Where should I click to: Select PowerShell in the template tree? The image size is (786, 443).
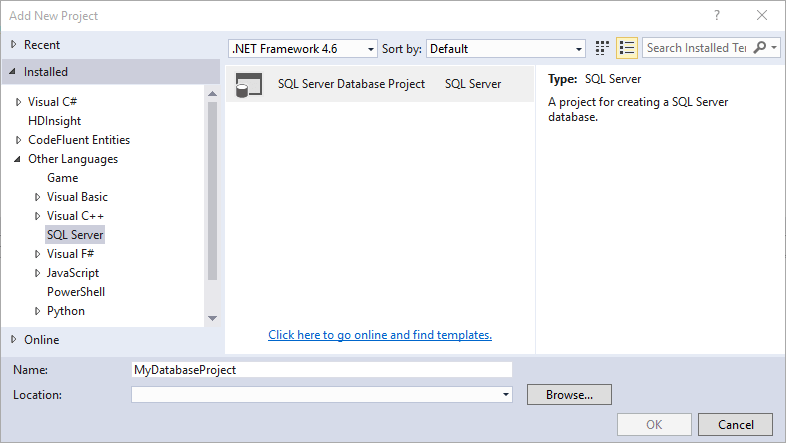click(x=76, y=292)
